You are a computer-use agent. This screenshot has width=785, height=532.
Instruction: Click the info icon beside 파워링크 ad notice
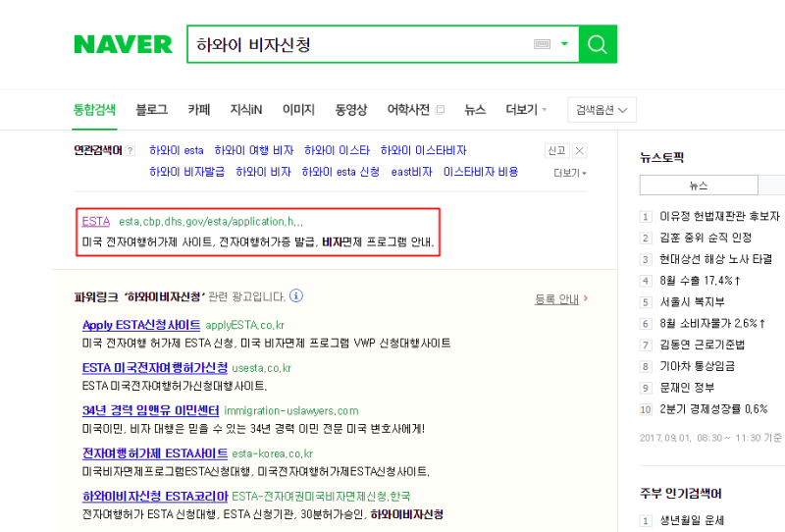[296, 296]
